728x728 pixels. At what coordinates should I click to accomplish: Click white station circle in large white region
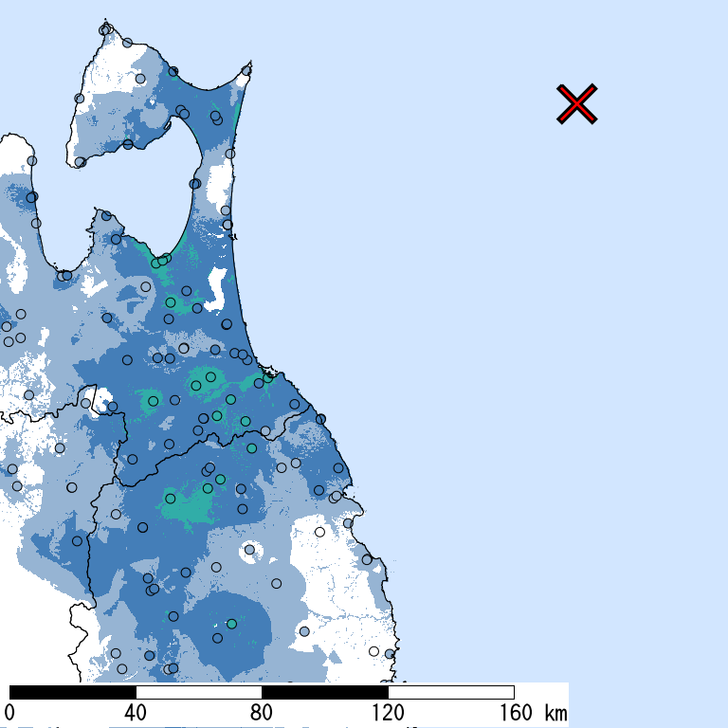(x=319, y=532)
